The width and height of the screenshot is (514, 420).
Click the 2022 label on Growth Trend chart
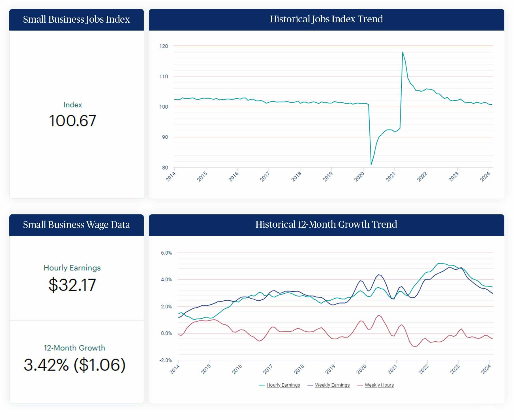[x=424, y=369]
